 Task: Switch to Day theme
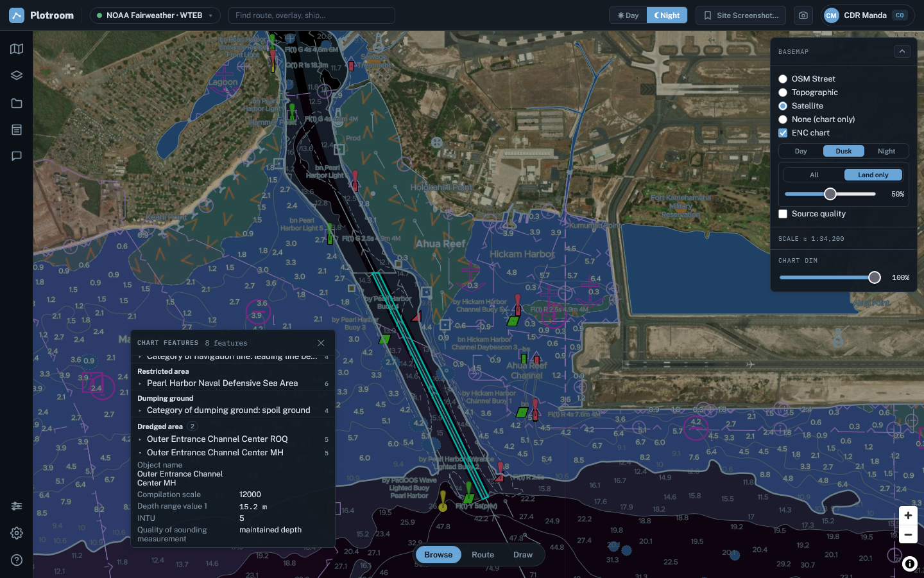[628, 15]
